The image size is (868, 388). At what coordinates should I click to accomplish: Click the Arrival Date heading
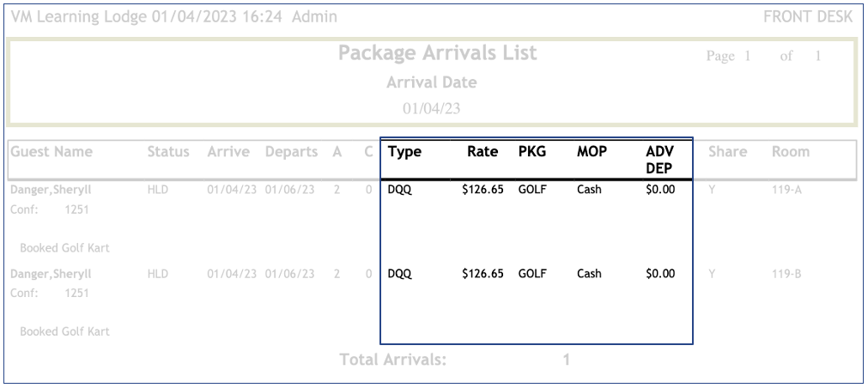coord(431,83)
